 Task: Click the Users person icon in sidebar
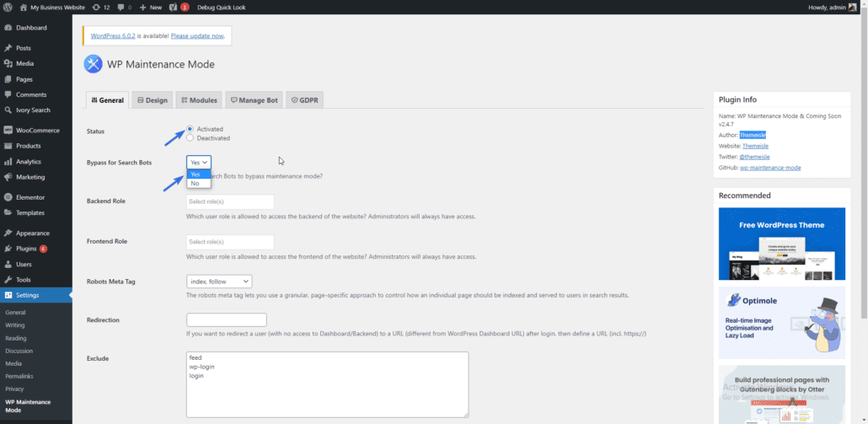pyautogui.click(x=8, y=264)
